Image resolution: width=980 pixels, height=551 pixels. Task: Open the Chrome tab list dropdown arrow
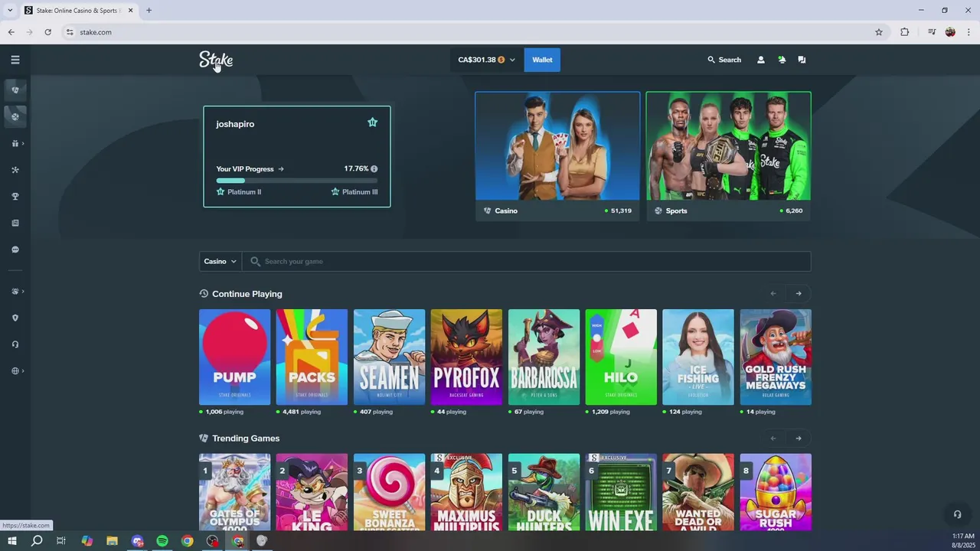[9, 11]
